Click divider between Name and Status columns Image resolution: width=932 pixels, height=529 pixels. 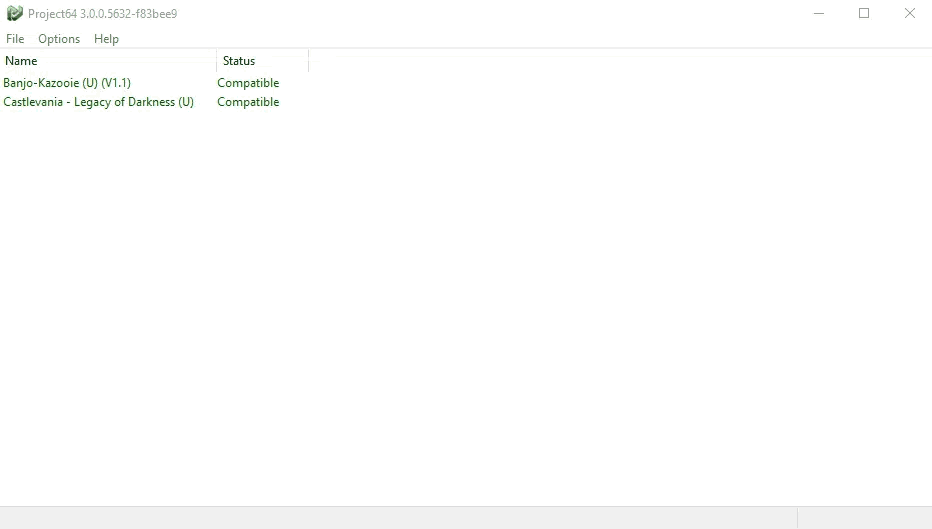(x=216, y=61)
